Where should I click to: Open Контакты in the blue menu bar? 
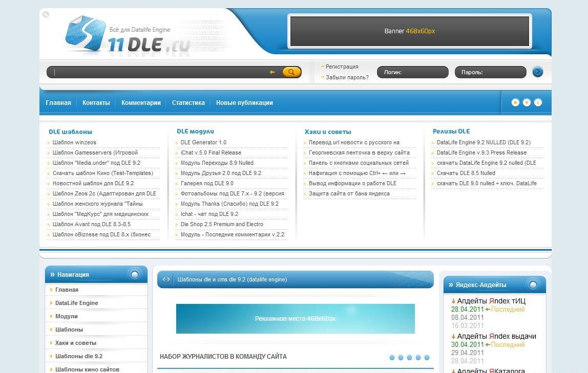[96, 103]
